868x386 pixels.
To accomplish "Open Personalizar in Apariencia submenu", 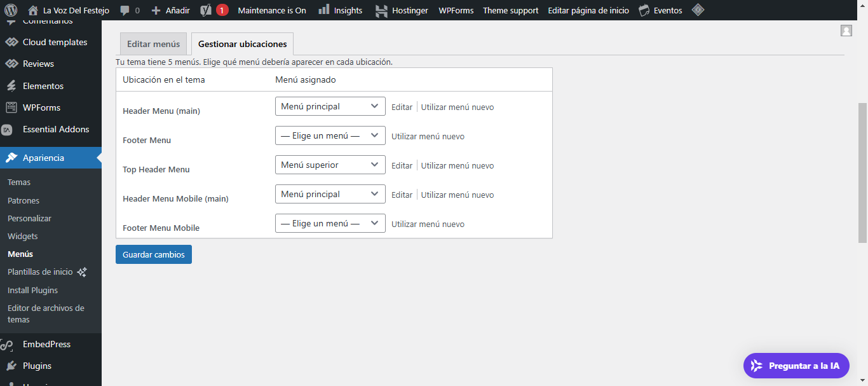I will point(29,218).
